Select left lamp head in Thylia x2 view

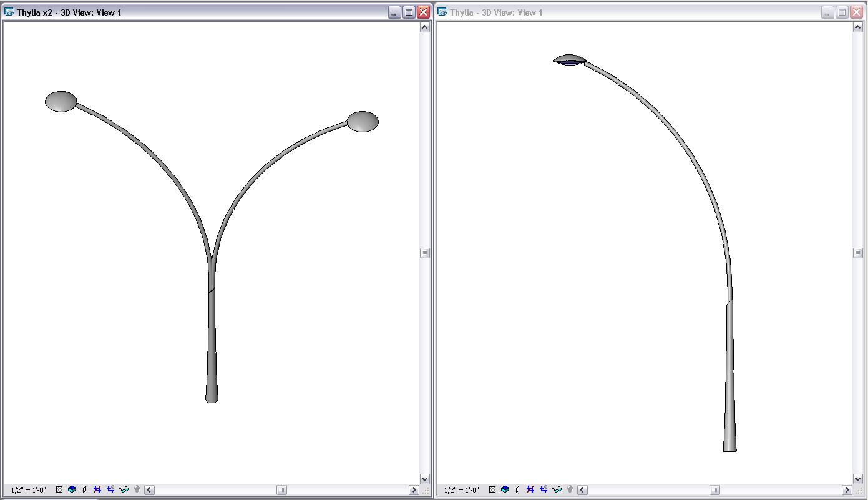(x=61, y=102)
